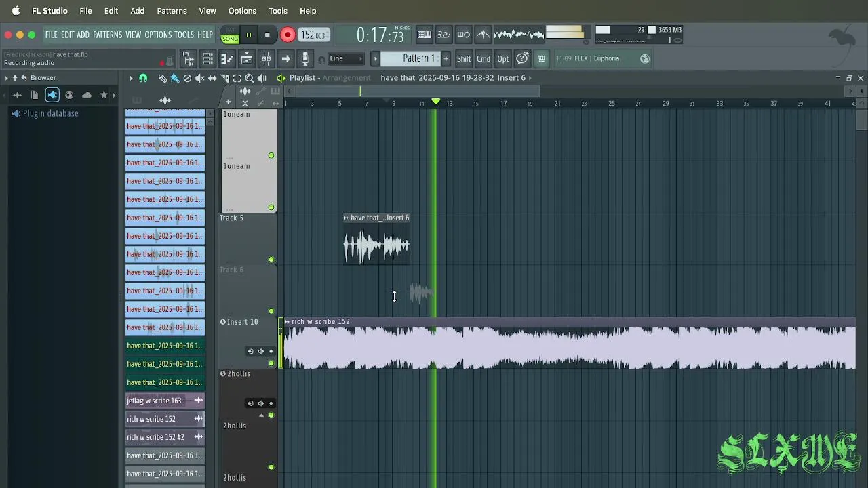868x488 pixels.
Task: Click the microphone recording icon
Action: pyautogui.click(x=305, y=59)
